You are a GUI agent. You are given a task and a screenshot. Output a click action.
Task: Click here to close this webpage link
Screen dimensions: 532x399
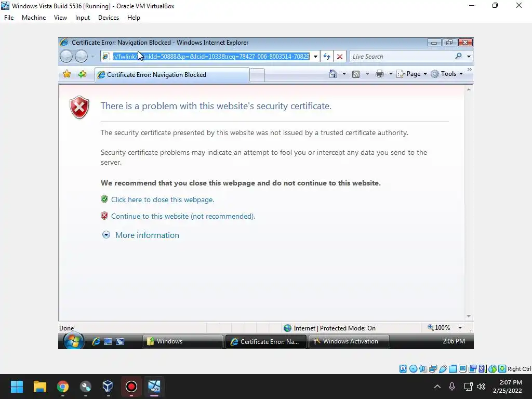(x=163, y=199)
